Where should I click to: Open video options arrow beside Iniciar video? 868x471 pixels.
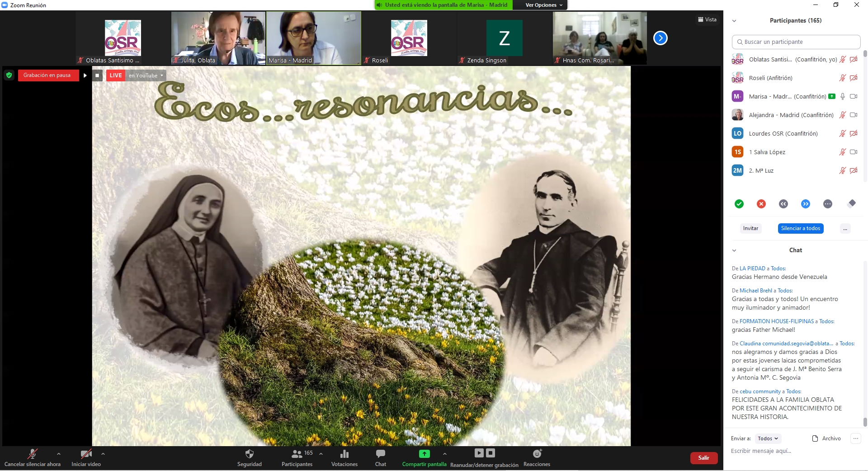(103, 453)
